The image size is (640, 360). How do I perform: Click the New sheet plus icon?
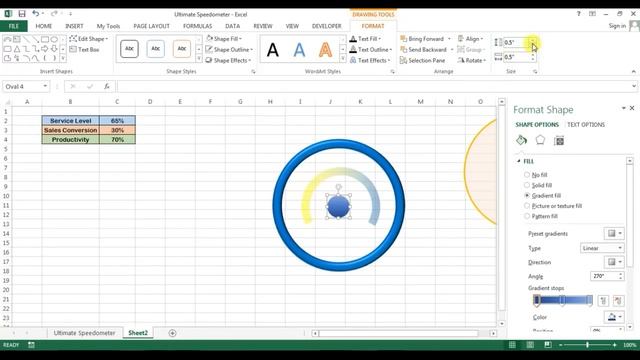tap(172, 333)
